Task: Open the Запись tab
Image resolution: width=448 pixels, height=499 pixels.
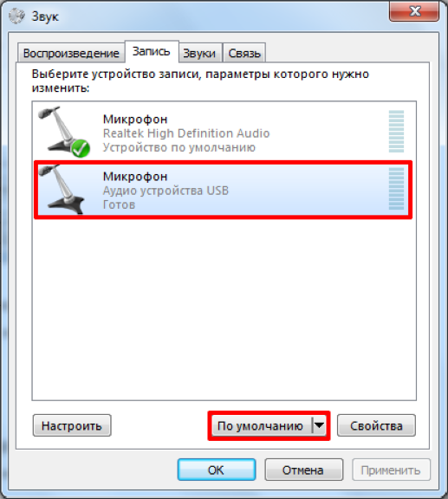Action: pyautogui.click(x=152, y=52)
